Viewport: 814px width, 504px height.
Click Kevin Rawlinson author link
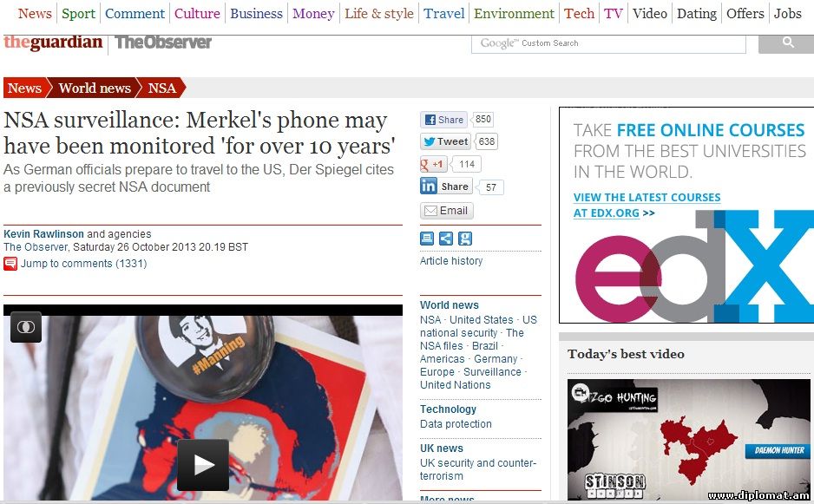click(x=43, y=234)
